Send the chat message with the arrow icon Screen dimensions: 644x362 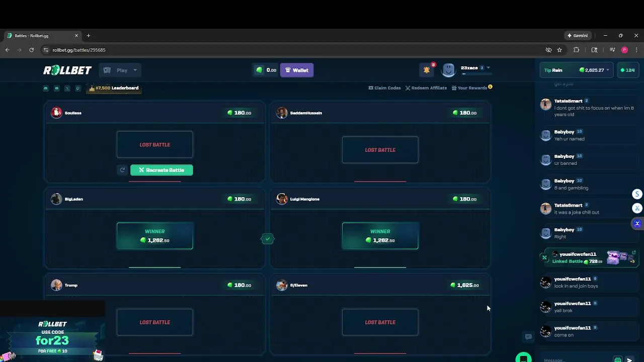(629, 359)
